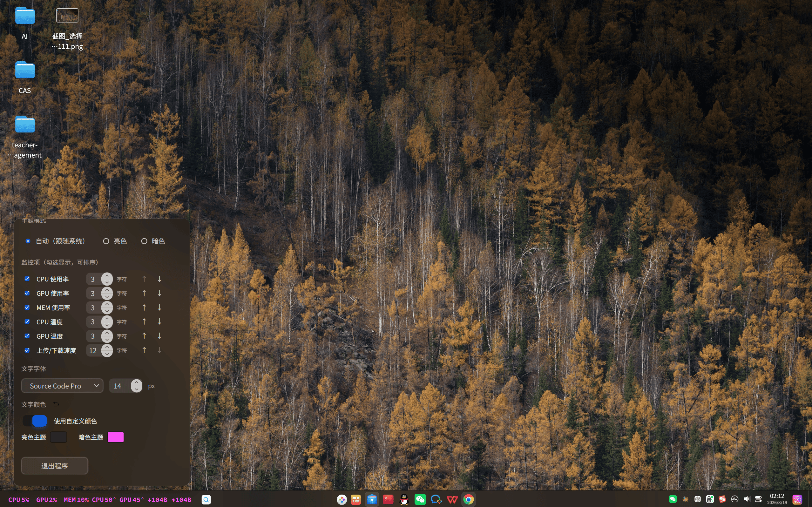Open the control center toggles tray icon
The height and width of the screenshot is (507, 812).
pyautogui.click(x=758, y=499)
